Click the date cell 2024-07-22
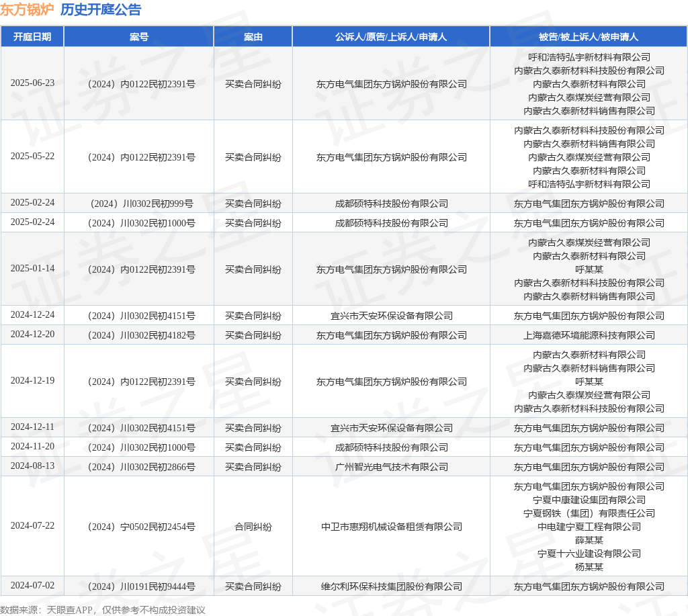688x616 pixels. [x=32, y=525]
